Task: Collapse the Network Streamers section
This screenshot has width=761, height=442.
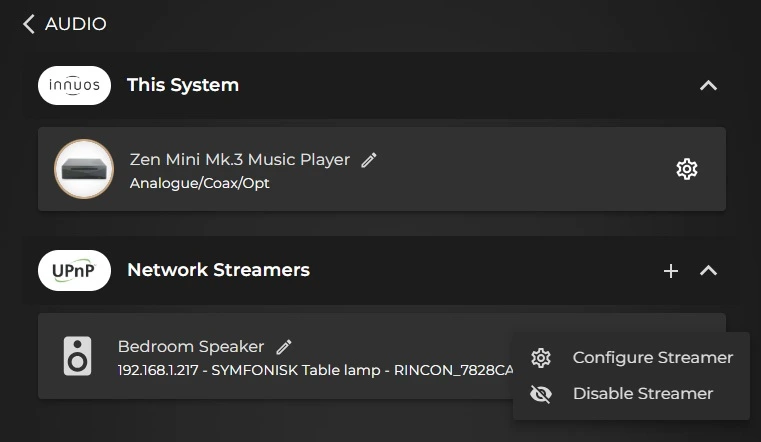Action: pos(708,270)
